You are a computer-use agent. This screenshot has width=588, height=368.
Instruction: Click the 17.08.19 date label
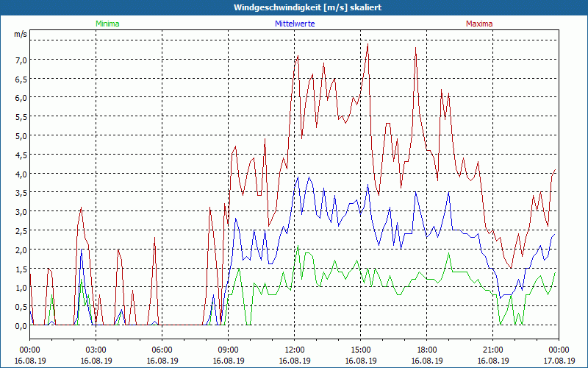click(559, 361)
